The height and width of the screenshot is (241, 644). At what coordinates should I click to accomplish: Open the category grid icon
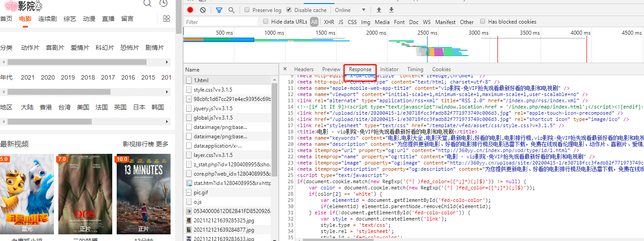[167, 19]
